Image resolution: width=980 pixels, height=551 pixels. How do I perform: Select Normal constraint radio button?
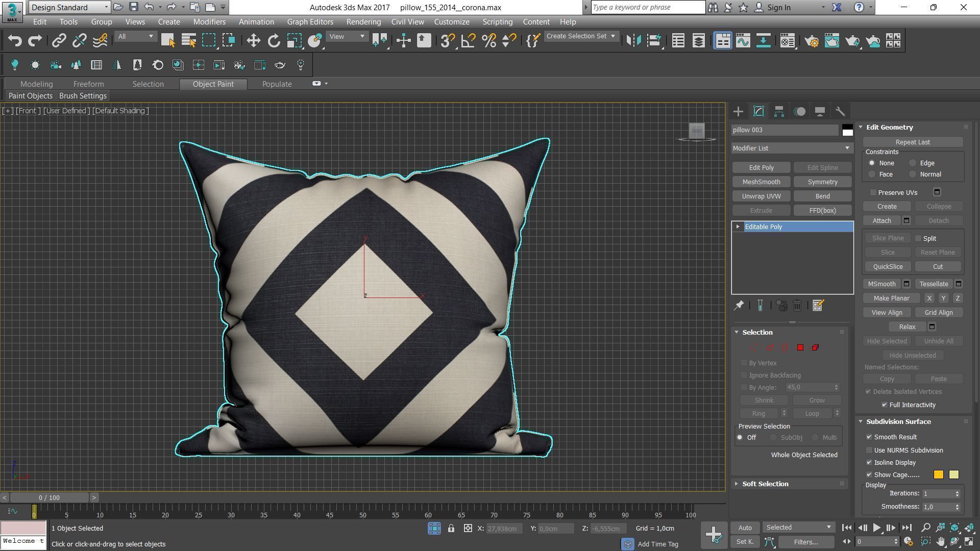913,174
